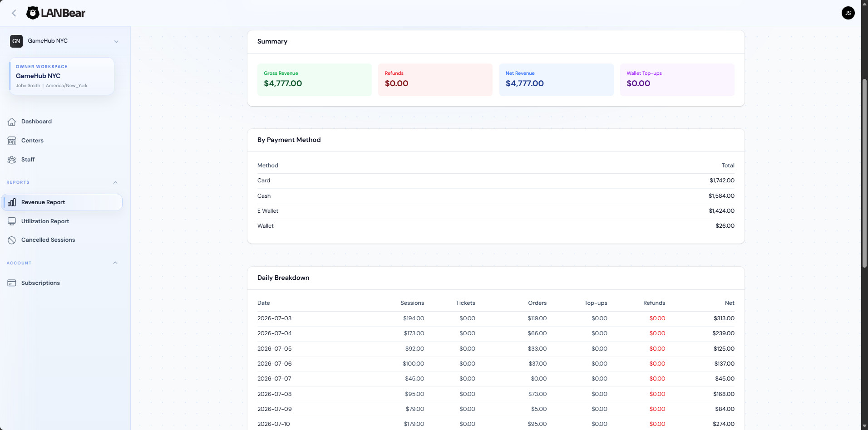Click the Owner Workspace GameHub NYC card
Viewport: 868px width, 430px height.
(62, 76)
